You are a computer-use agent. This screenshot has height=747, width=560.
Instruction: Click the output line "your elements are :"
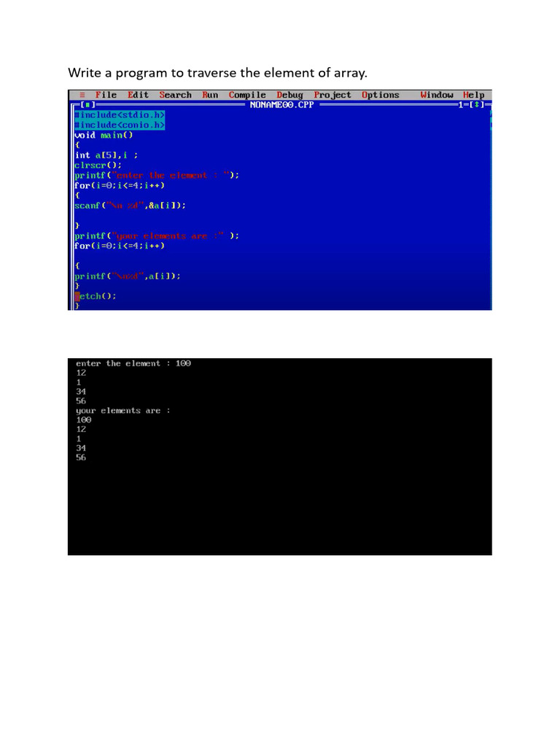click(122, 411)
